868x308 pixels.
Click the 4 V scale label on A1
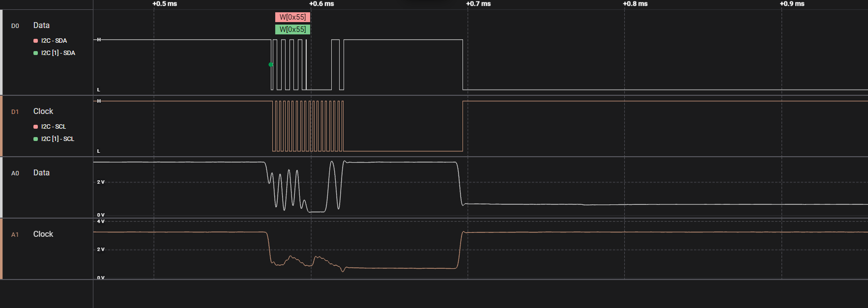[x=101, y=222]
